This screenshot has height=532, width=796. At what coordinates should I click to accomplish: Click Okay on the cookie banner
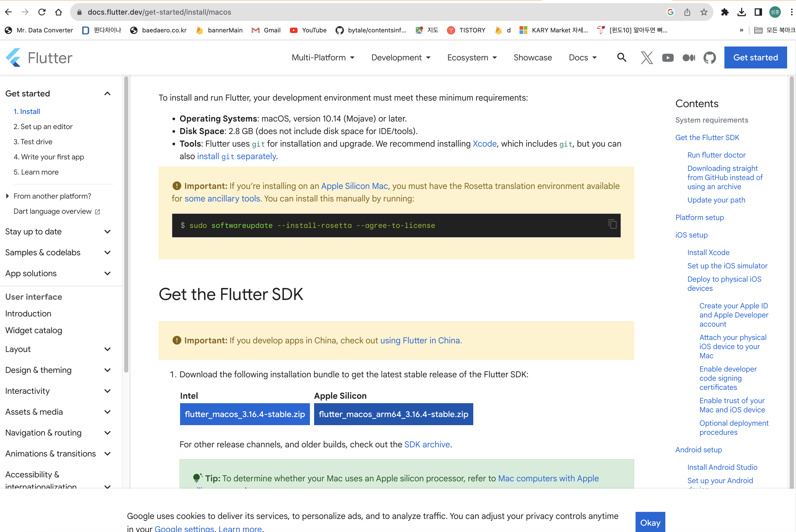pos(650,523)
